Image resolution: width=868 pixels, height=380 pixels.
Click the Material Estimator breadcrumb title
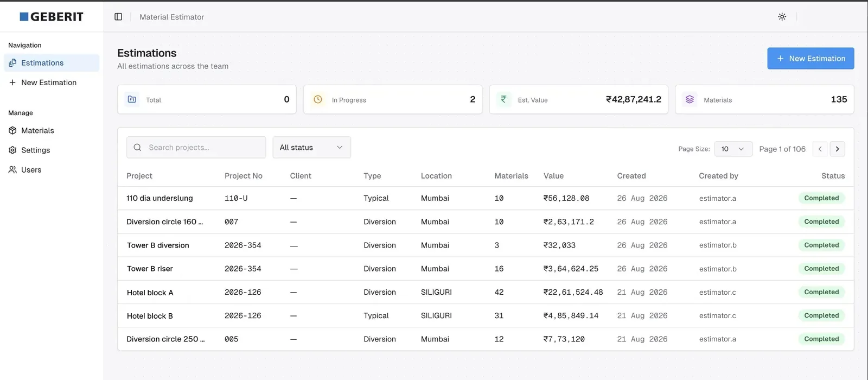coord(172,17)
